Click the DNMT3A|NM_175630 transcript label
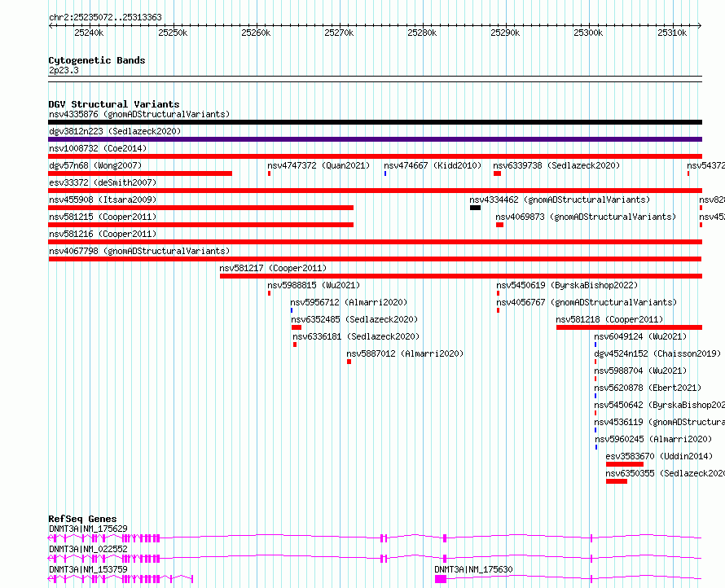 click(x=474, y=569)
